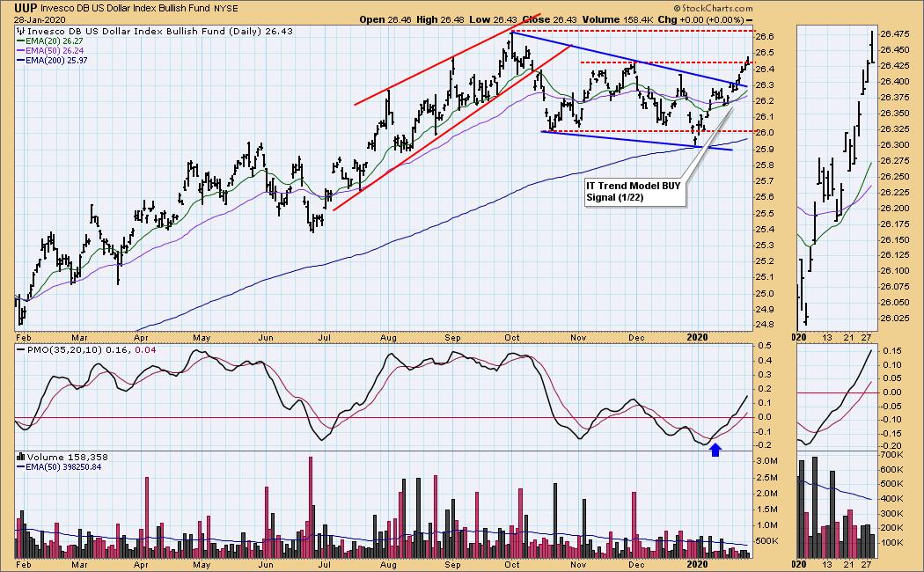Click the 24.8 price axis label
Viewport: 924px width, 572px height.
[765, 325]
